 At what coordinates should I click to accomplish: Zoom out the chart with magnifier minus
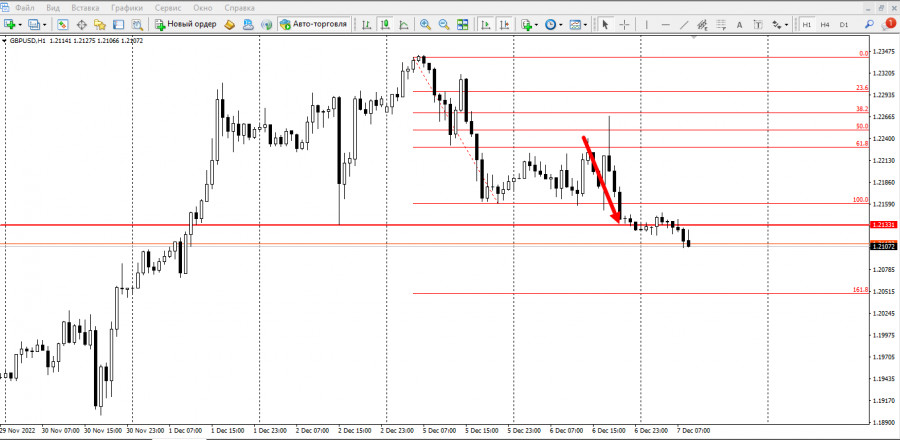(443, 23)
